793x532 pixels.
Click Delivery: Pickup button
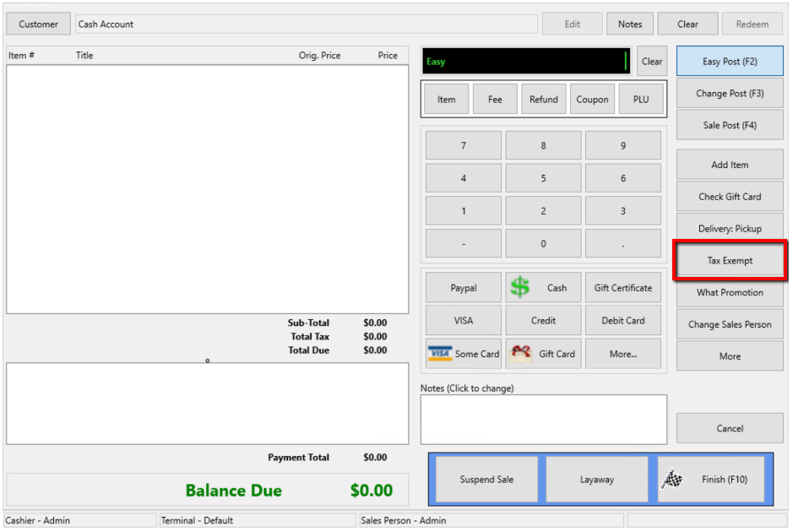click(730, 228)
